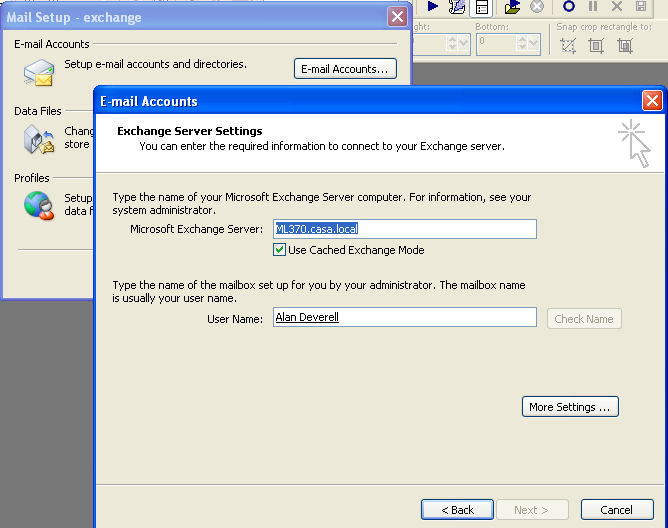668x528 pixels.
Task: Click first snap crop rectangle icon
Action: click(568, 45)
